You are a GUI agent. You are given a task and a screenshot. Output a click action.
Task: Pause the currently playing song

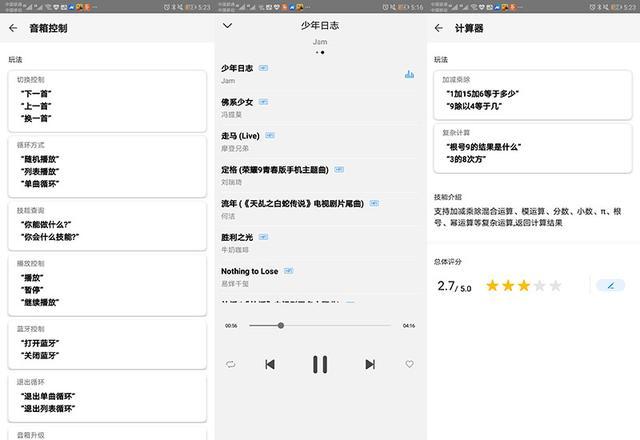[320, 364]
